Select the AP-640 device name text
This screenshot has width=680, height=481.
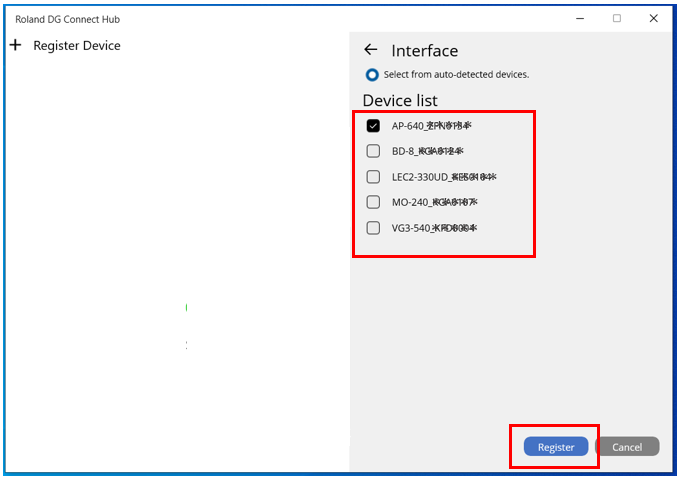(432, 126)
